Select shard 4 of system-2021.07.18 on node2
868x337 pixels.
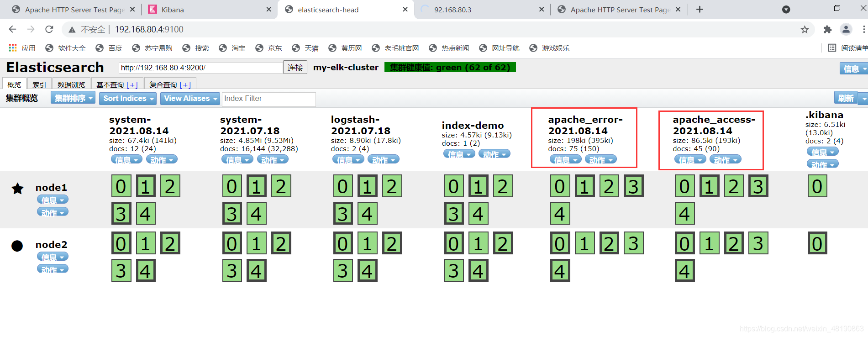point(257,271)
